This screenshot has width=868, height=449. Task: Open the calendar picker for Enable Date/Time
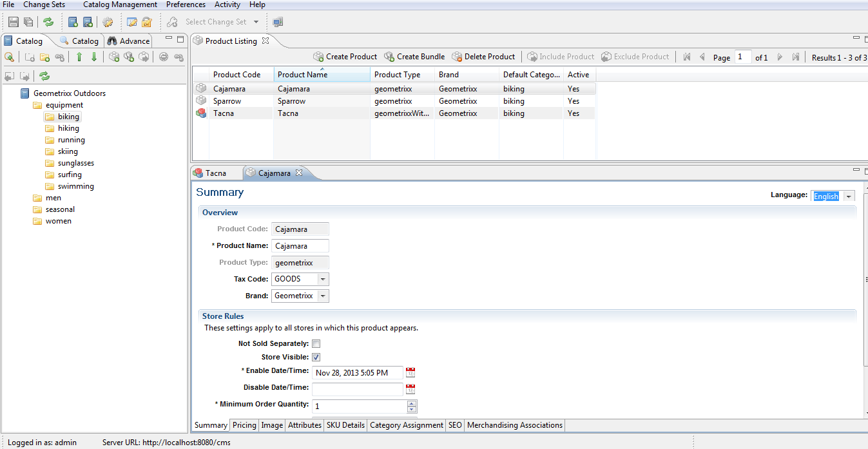410,372
